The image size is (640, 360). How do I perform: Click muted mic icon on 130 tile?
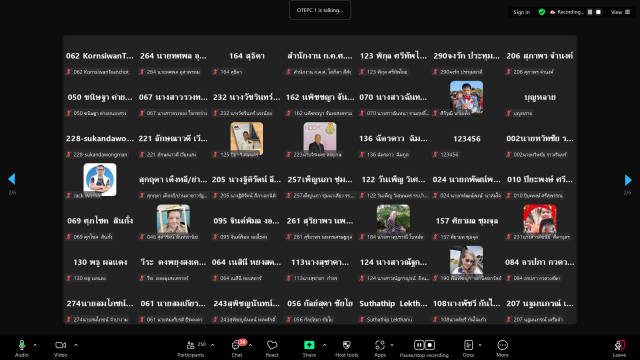click(x=69, y=278)
